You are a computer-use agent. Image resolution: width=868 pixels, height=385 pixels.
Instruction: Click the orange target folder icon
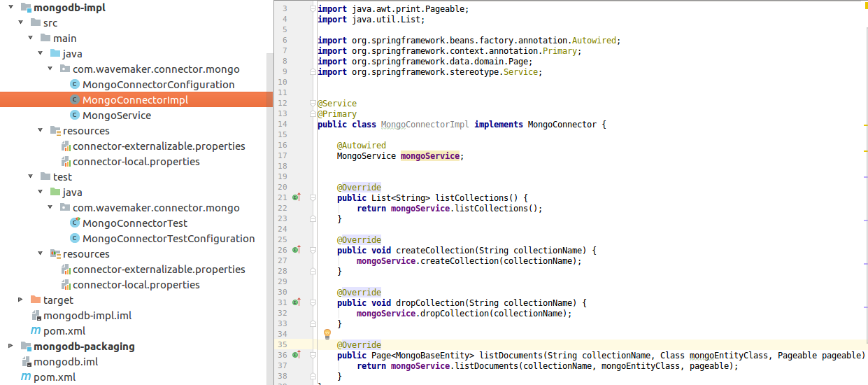click(36, 300)
